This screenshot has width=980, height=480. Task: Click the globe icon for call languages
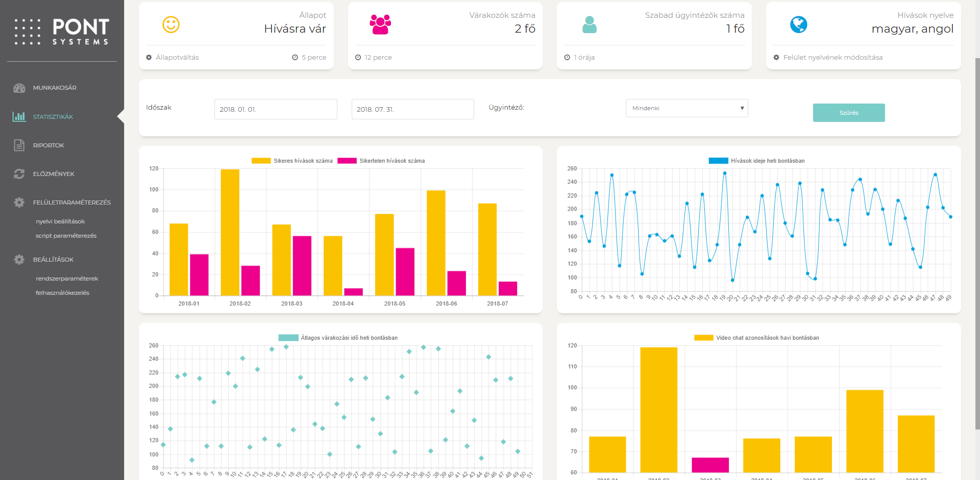(798, 24)
